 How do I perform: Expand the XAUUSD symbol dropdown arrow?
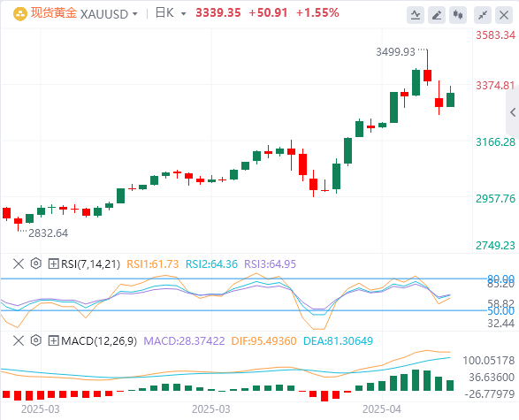[x=134, y=14]
